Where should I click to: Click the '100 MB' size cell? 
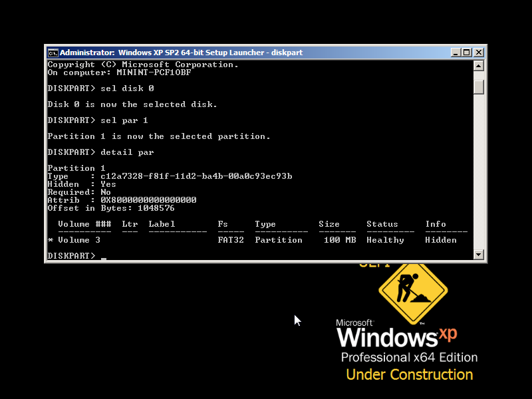[340, 240]
